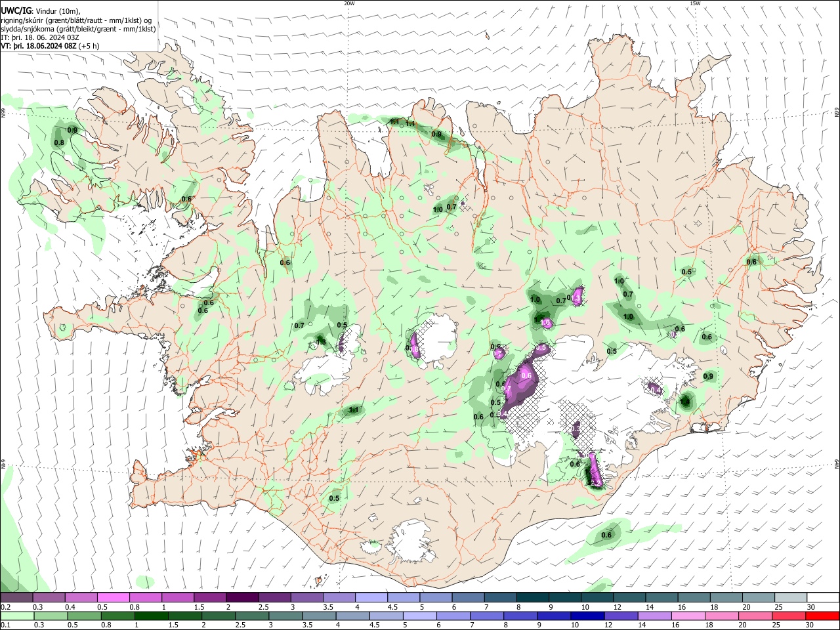Select snow swatch between 3 and 3.5
Viewport: 840px width, 630px height.
(306, 598)
